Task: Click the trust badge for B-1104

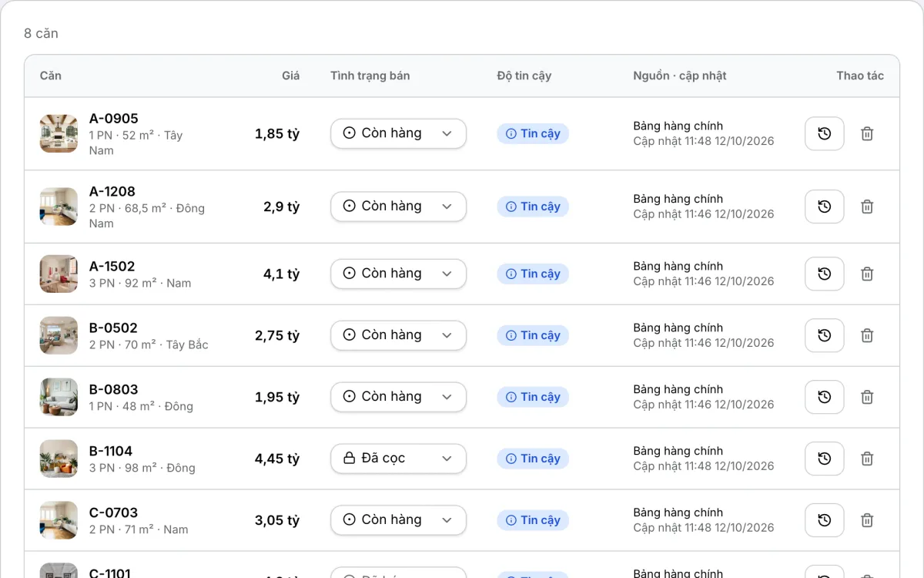Action: pyautogui.click(x=533, y=459)
